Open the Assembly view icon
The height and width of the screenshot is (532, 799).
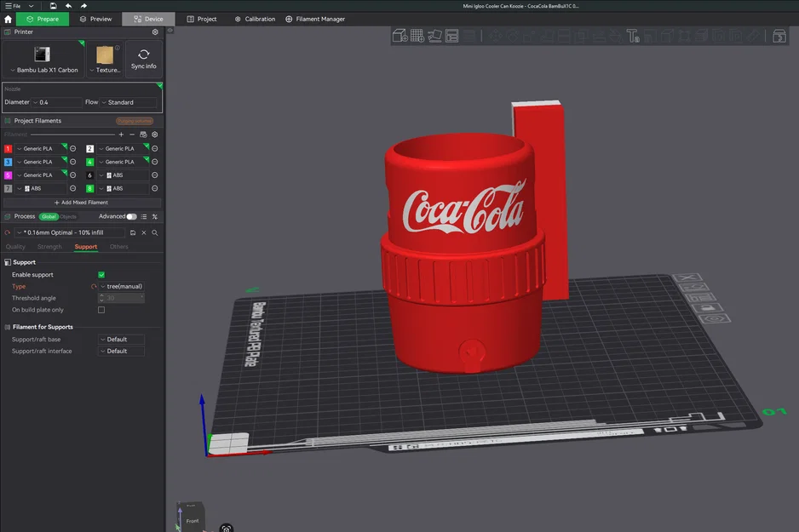(x=779, y=36)
